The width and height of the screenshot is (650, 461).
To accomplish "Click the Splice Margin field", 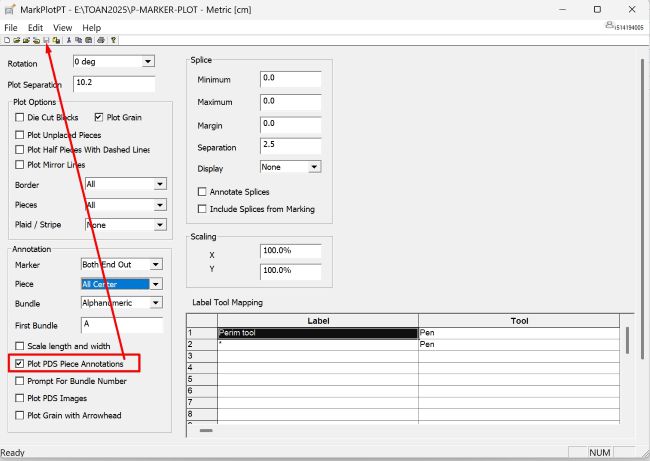I will click(x=291, y=125).
